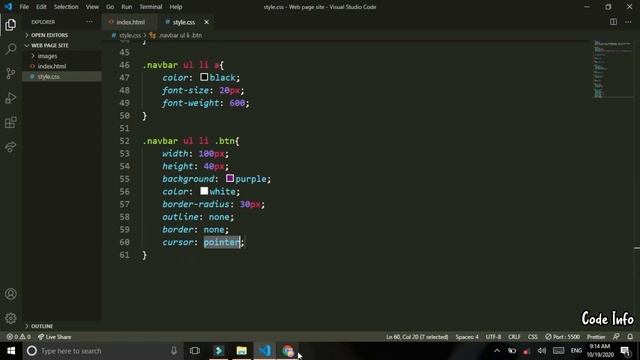Click style.css in the breadcrumb

click(130, 36)
